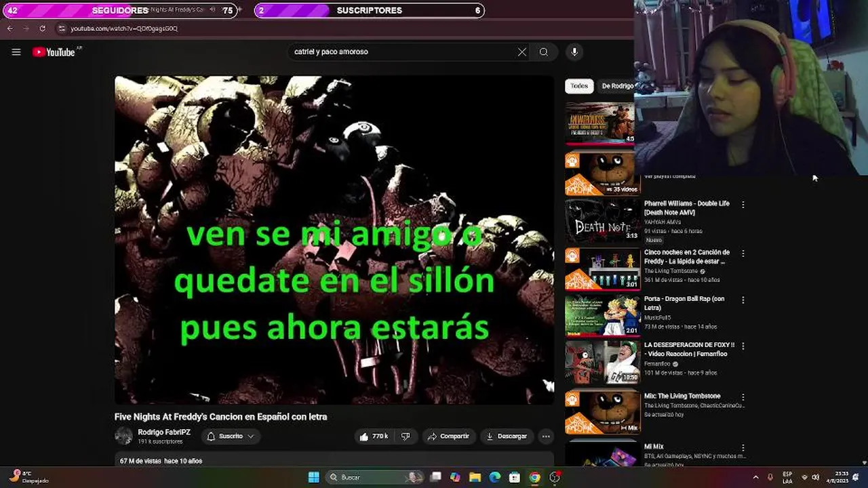Run search with the magnifier button
Screen dimensions: 868x488
click(544, 52)
